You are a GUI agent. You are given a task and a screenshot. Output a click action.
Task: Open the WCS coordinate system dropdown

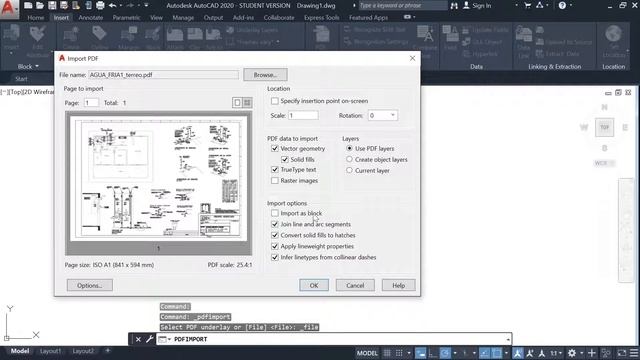point(604,163)
